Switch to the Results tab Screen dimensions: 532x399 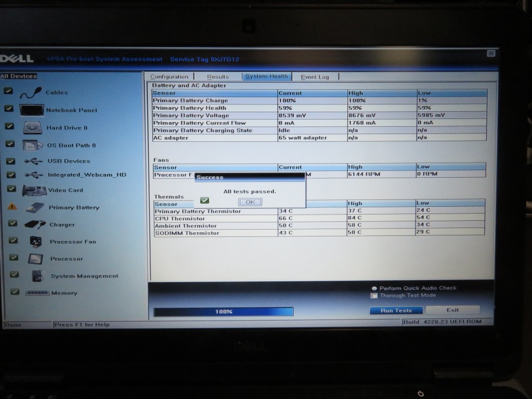(218, 77)
